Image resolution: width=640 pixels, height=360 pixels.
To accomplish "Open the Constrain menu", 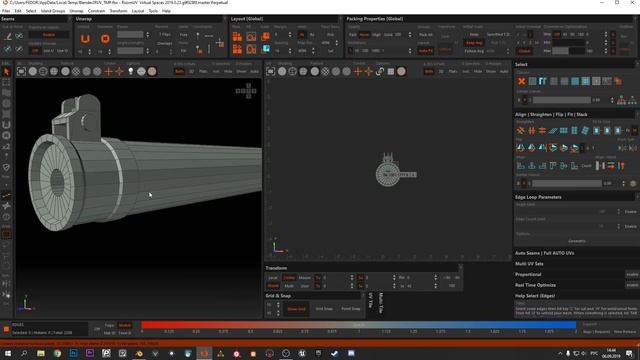I will pos(96,11).
